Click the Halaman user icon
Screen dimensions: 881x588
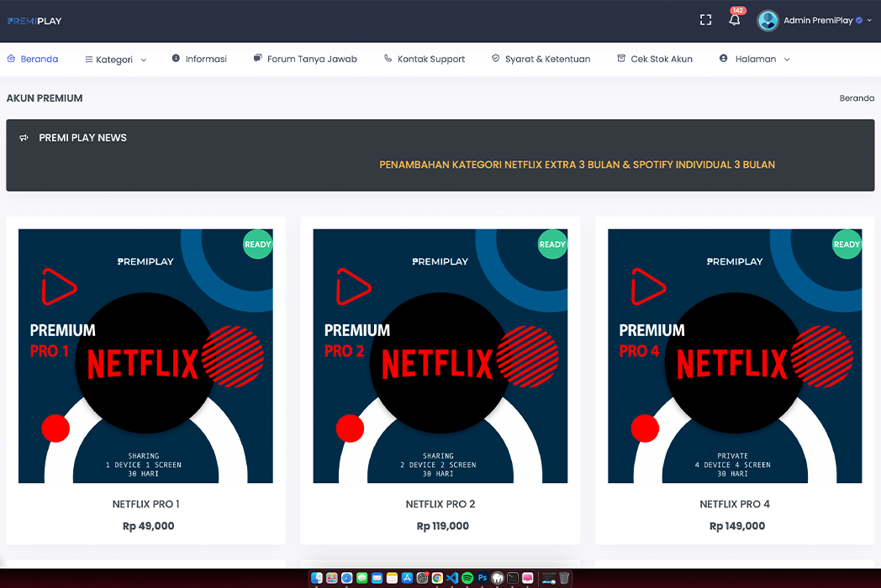[723, 59]
